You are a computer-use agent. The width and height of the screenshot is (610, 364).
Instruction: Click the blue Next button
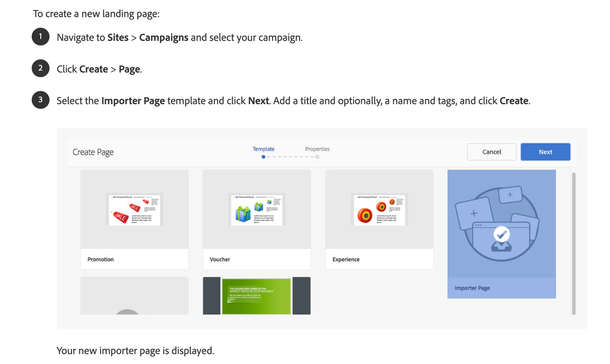point(545,152)
